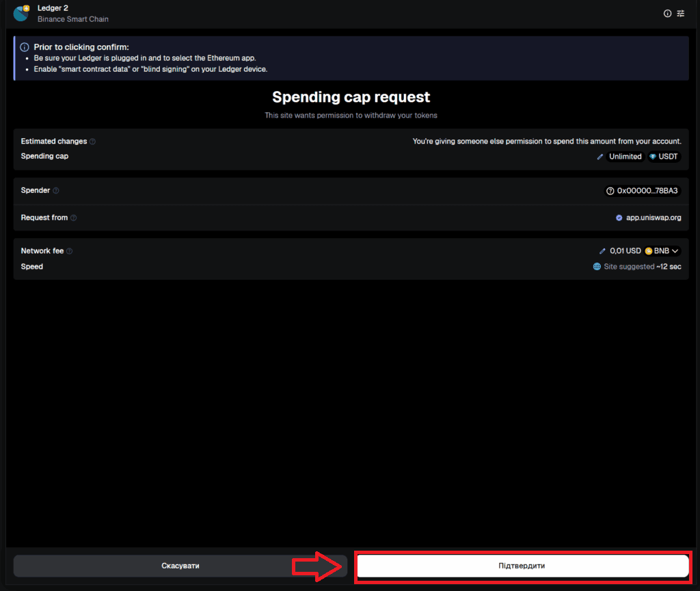Open the info circle icon in header

point(667,14)
